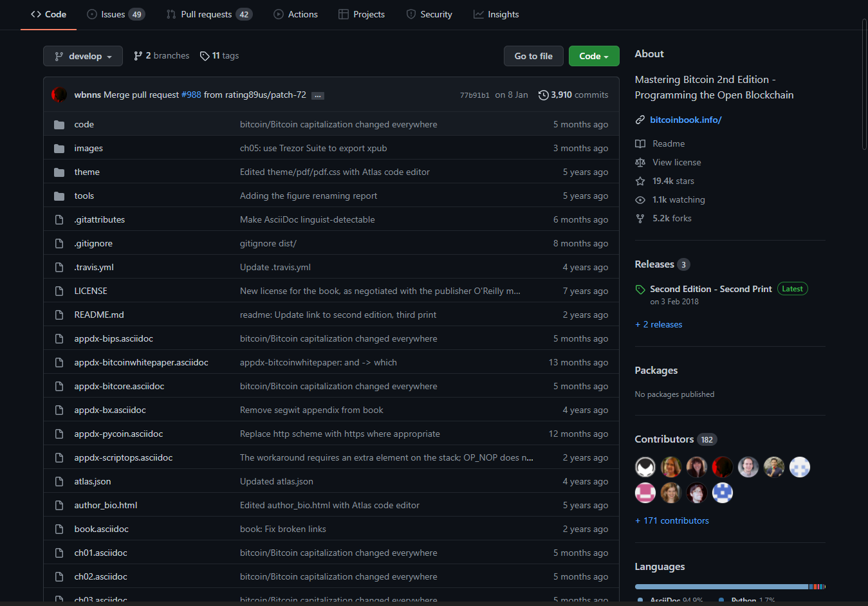
Task: Open the .gitignore file
Action: [93, 244]
